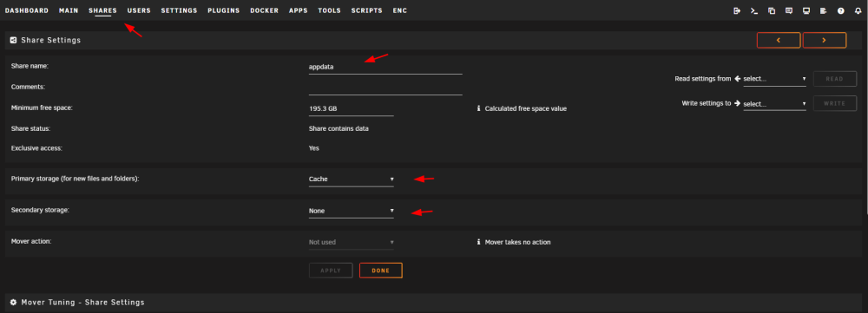868x313 pixels.
Task: Click the 'Write settings to' label
Action: (x=707, y=103)
